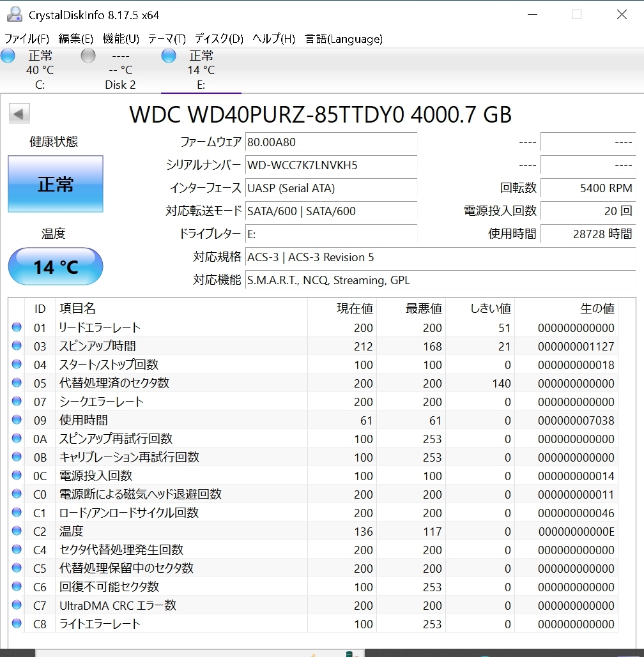
Task: Switch to the C: disk tab label
Action: (x=40, y=85)
